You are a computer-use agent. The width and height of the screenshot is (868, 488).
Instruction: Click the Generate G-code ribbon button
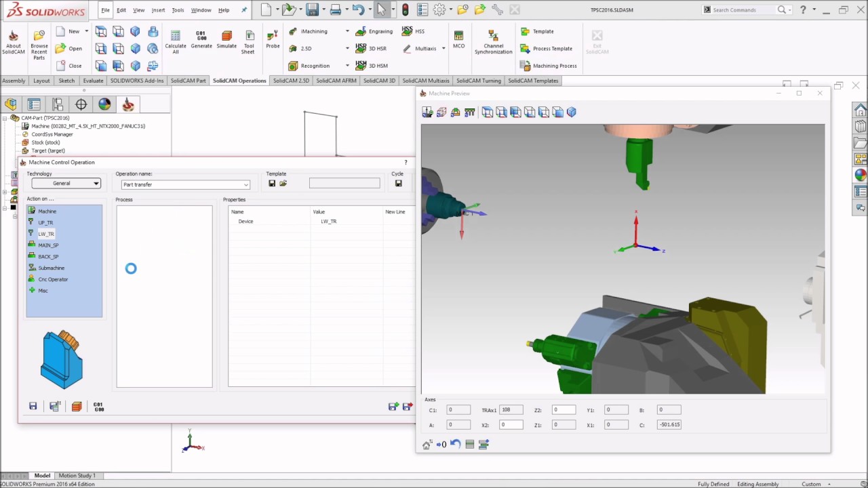tap(201, 39)
